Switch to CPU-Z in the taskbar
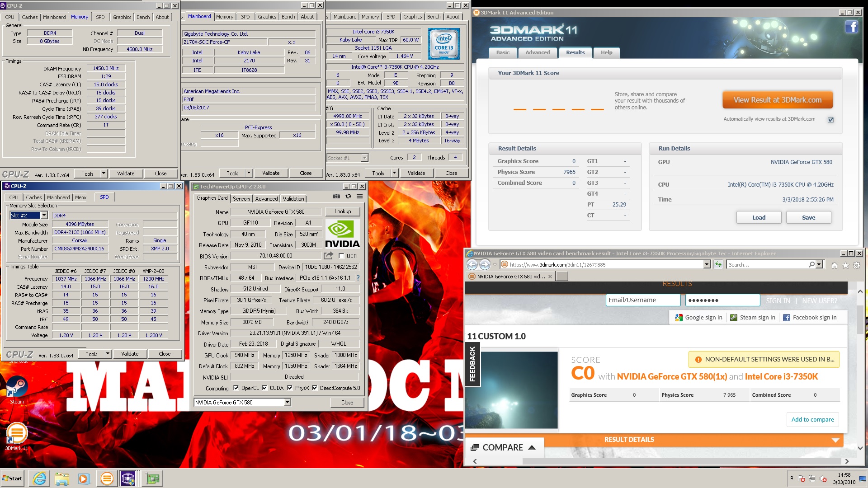This screenshot has height=488, width=868. click(x=128, y=479)
